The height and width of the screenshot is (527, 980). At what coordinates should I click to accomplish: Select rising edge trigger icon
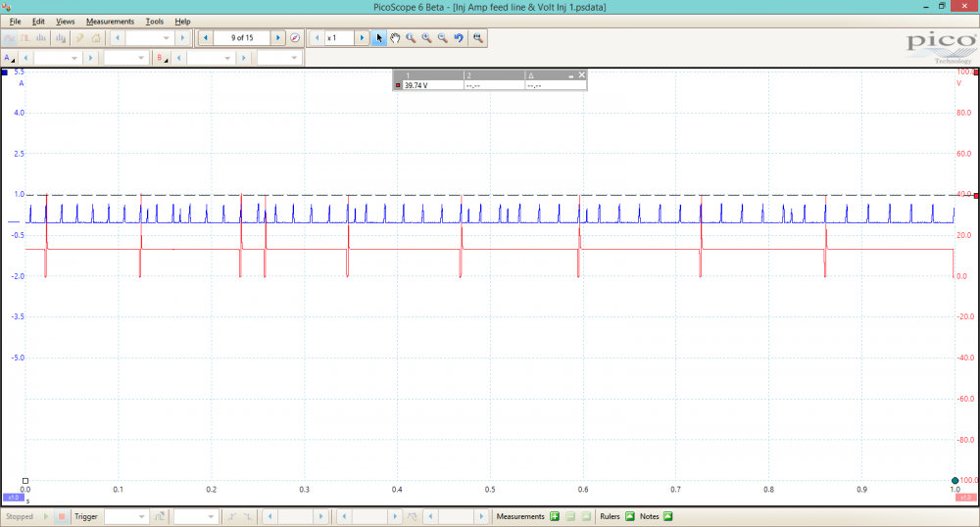pos(231,516)
